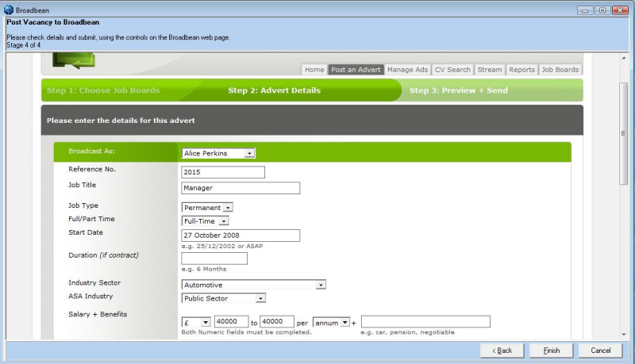Open the salary period dropdown showing annum
The height and width of the screenshot is (364, 635).
331,322
